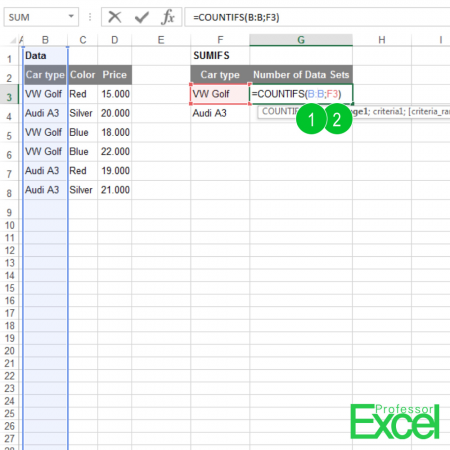
Task: Select the price cell '20.000'
Action: (115, 113)
